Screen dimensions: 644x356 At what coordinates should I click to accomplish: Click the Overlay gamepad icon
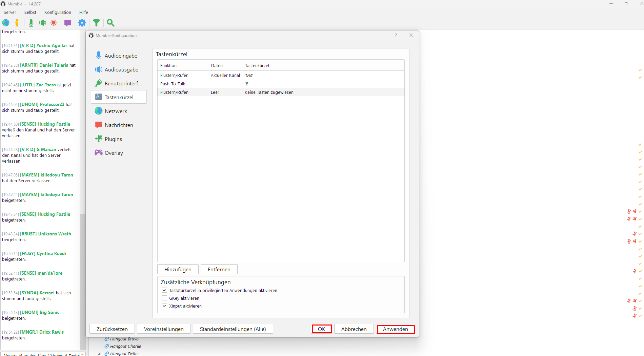pos(99,152)
